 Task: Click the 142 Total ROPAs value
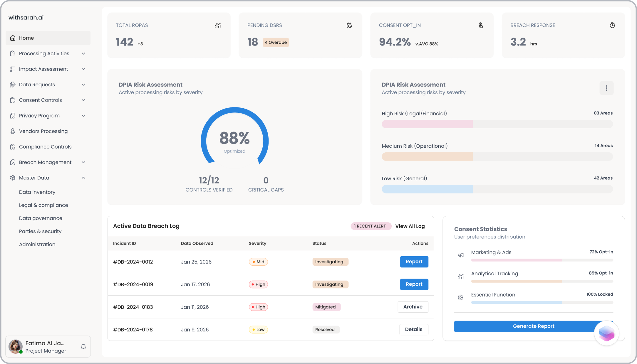coord(125,42)
